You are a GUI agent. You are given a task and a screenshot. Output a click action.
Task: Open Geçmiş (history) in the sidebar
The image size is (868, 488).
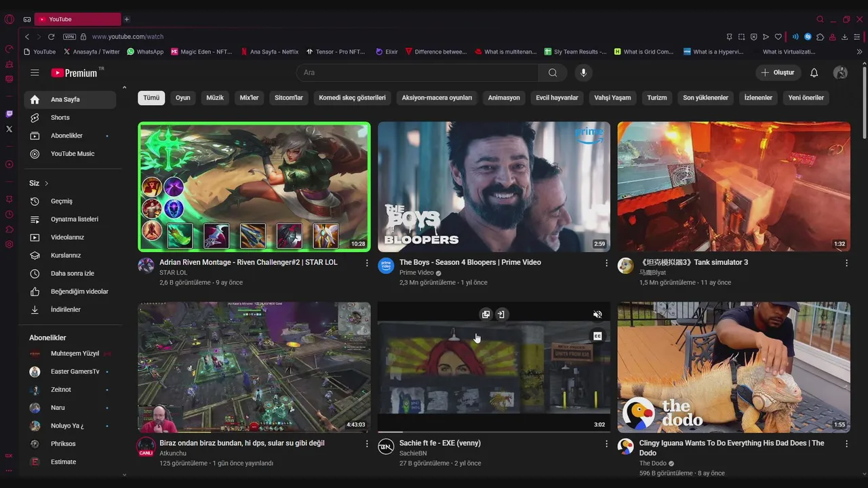(70, 201)
